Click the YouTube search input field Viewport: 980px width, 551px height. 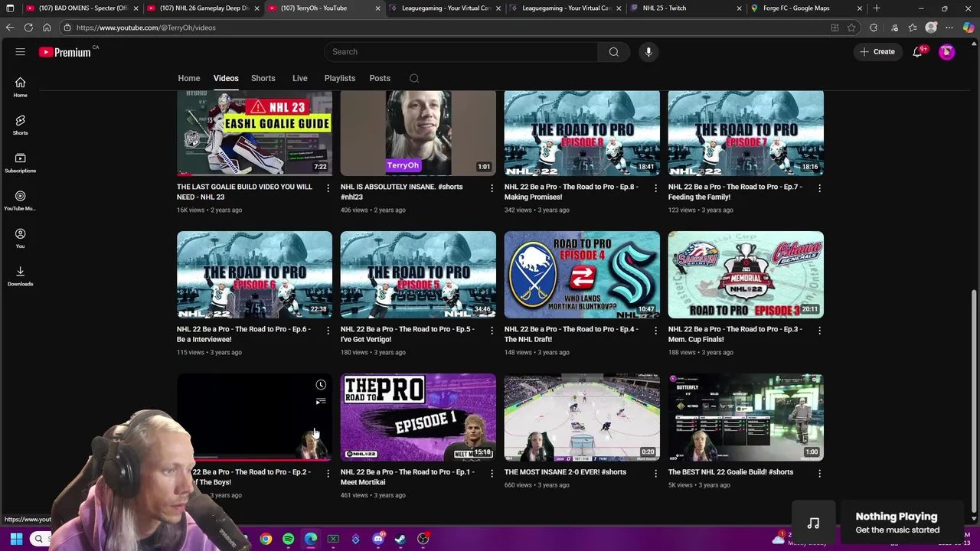tap(461, 52)
